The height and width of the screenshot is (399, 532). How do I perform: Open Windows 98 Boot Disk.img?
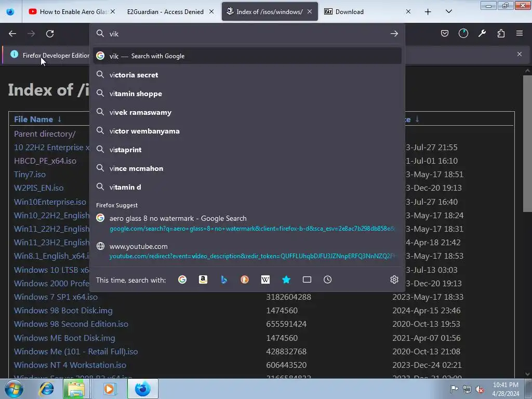[63, 311]
